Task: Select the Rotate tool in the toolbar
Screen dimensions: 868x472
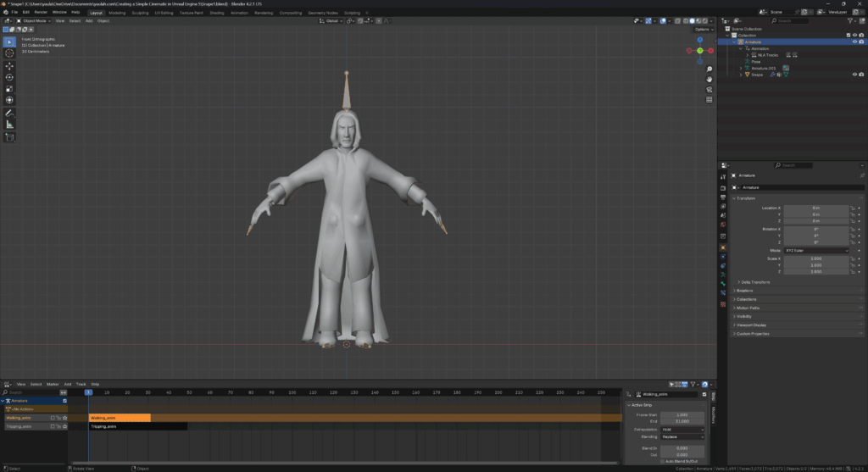Action: coord(9,77)
